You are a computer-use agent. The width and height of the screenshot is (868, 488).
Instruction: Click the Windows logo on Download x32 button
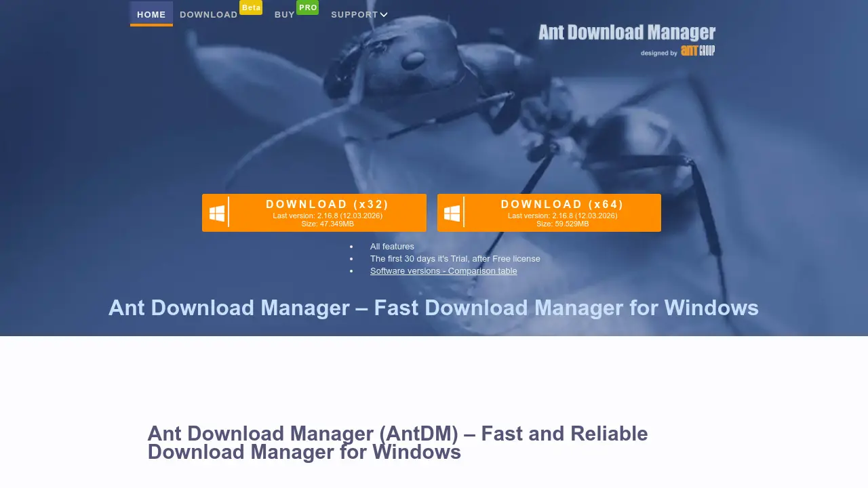217,213
